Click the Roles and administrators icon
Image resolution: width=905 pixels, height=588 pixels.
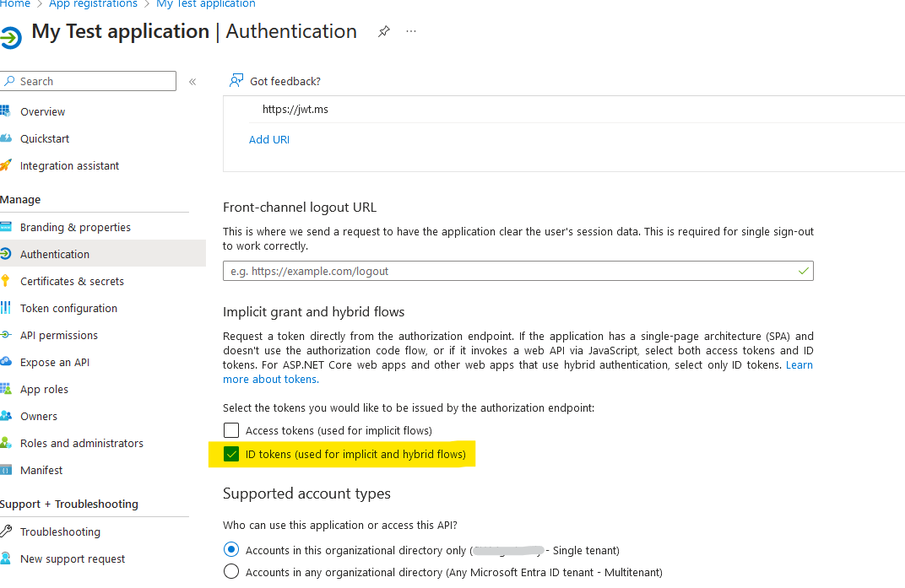tap(5, 443)
